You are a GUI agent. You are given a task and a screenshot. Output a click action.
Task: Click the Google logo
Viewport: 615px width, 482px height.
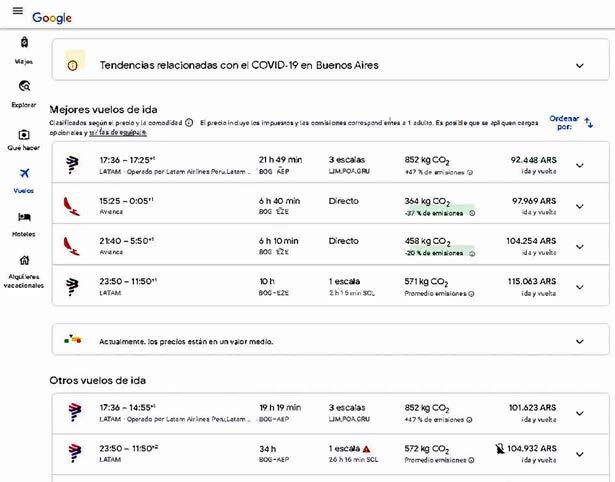coord(51,18)
